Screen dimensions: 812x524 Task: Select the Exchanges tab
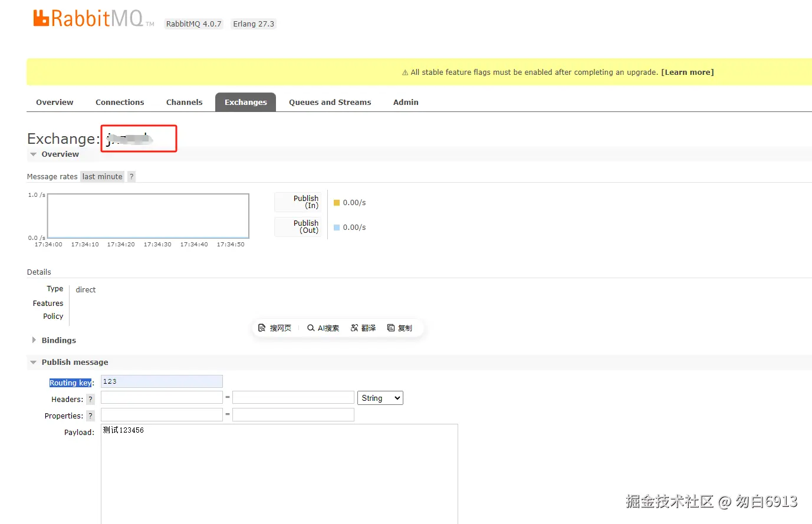(x=245, y=102)
